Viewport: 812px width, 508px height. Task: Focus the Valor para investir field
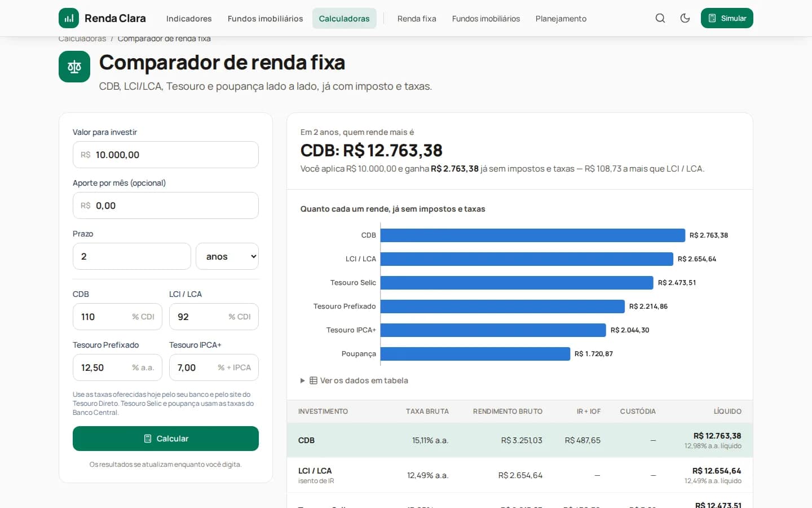pos(166,155)
